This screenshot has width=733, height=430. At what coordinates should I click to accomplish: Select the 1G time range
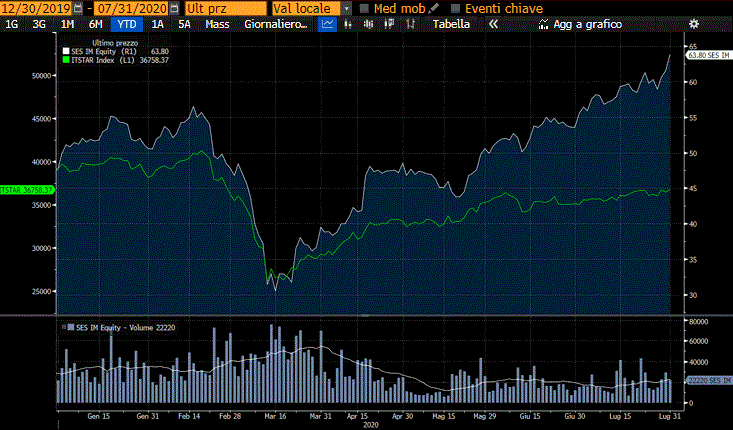point(11,24)
